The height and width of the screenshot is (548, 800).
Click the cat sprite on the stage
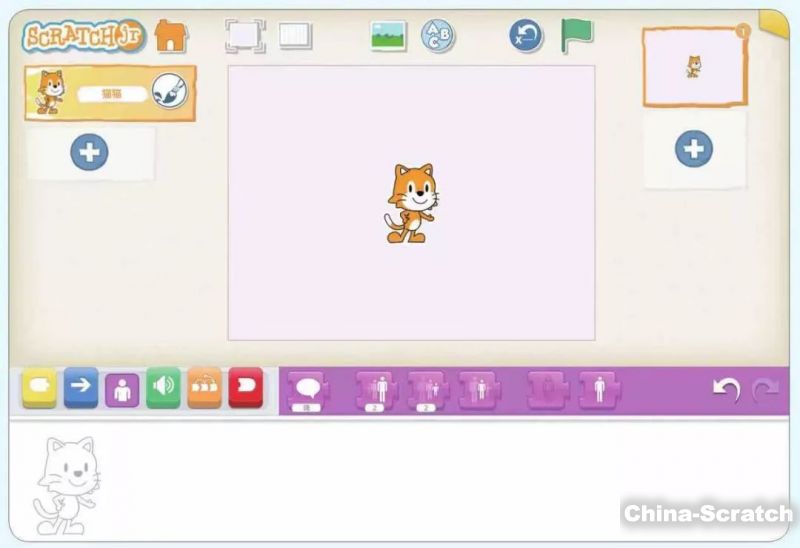pyautogui.click(x=409, y=203)
